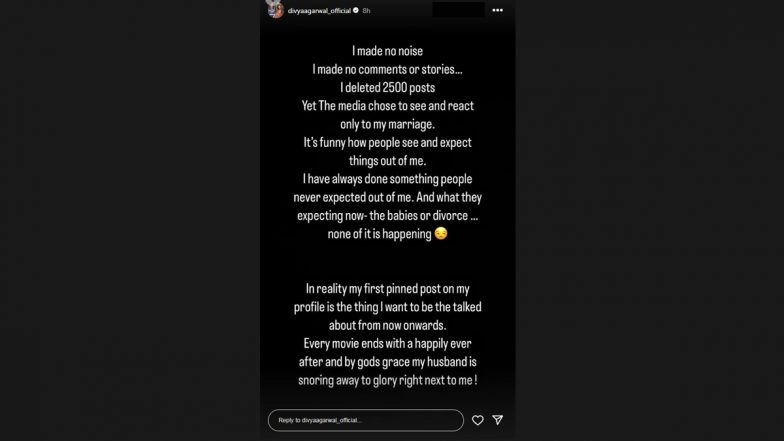Like the story with the heart icon

click(x=478, y=420)
